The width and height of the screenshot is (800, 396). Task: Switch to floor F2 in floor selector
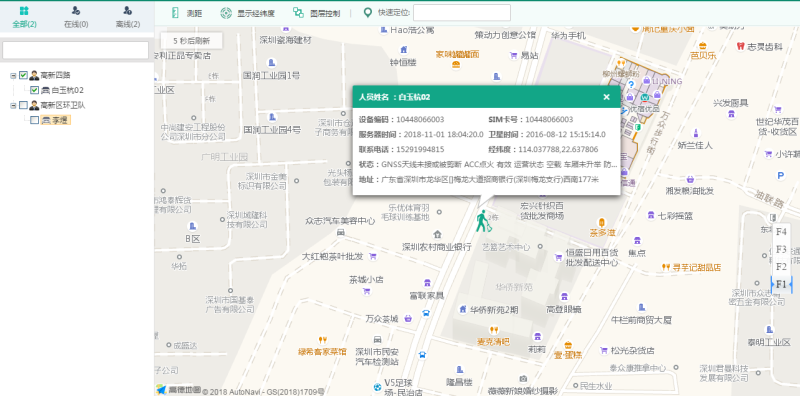(781, 266)
